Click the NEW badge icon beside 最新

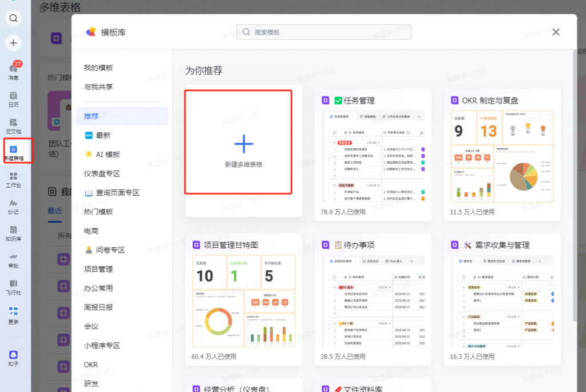click(89, 135)
